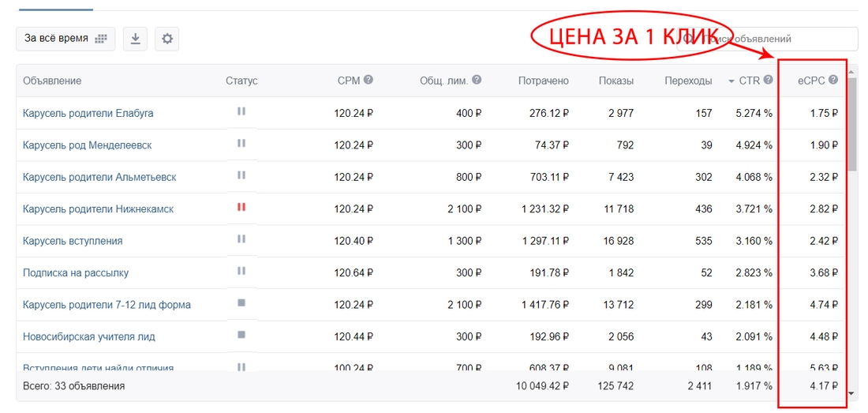This screenshot has width=868, height=413.
Task: Toggle status for Подписка на рассылку ad
Action: [x=241, y=272]
